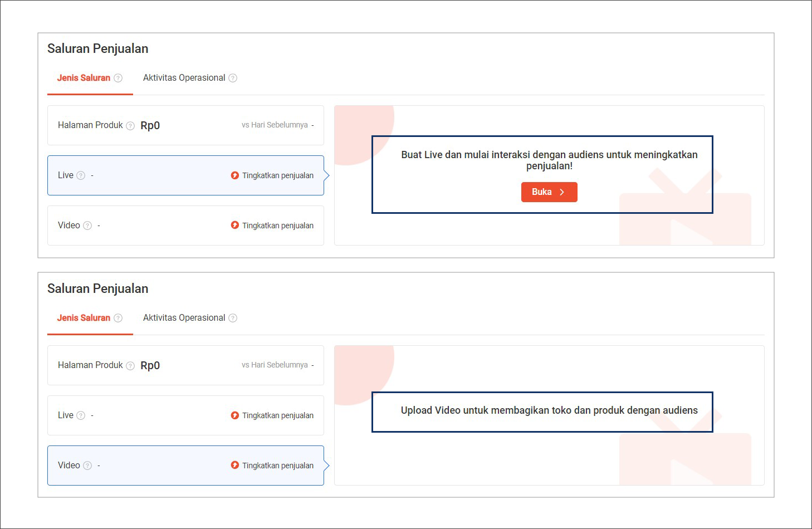Click help icon beside Jenis Saluran in upper panel
This screenshot has width=812, height=529.
118,78
